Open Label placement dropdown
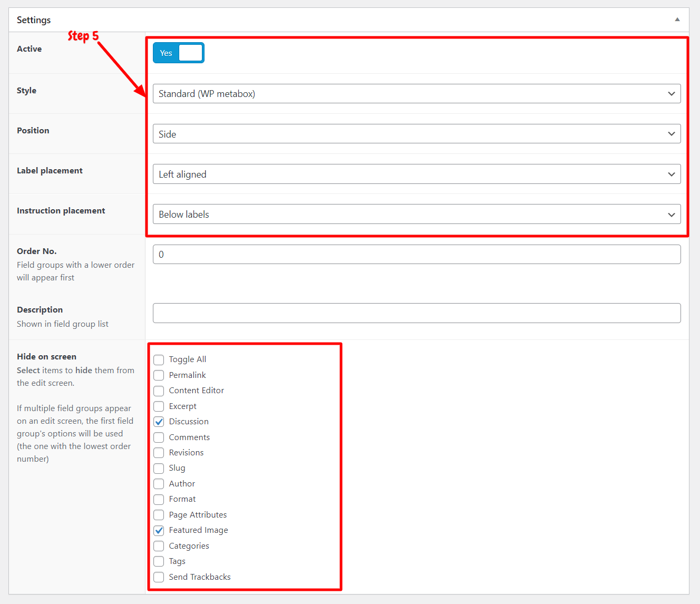 tap(416, 174)
